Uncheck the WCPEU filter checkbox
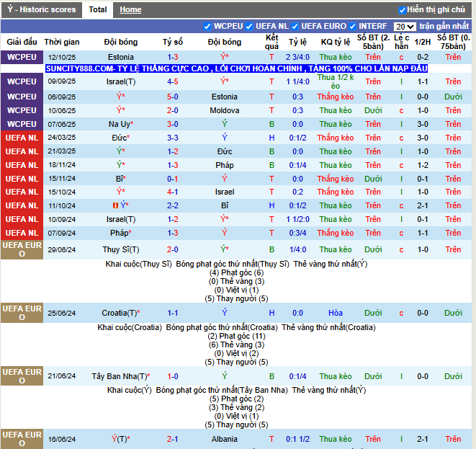Viewport: 476px width, 449px height. (x=208, y=26)
